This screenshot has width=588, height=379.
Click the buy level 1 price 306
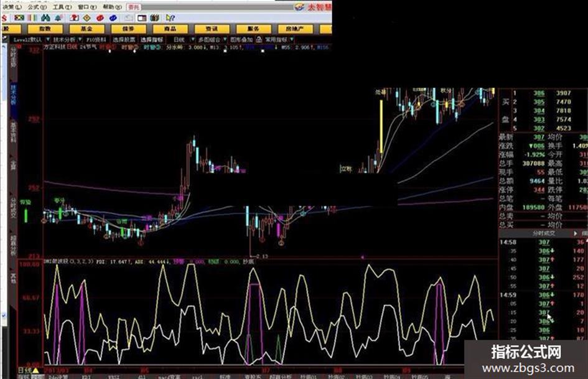(539, 93)
